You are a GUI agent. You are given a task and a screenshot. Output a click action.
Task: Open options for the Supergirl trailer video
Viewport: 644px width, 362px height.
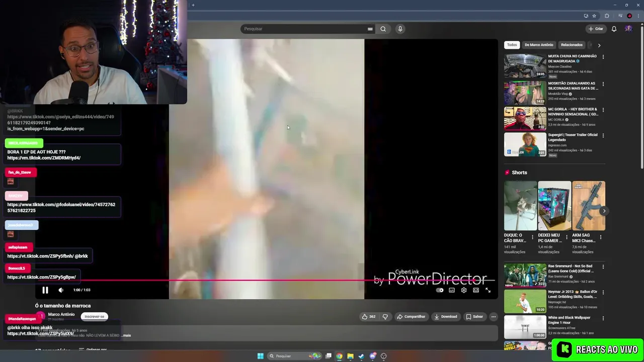[x=603, y=135]
